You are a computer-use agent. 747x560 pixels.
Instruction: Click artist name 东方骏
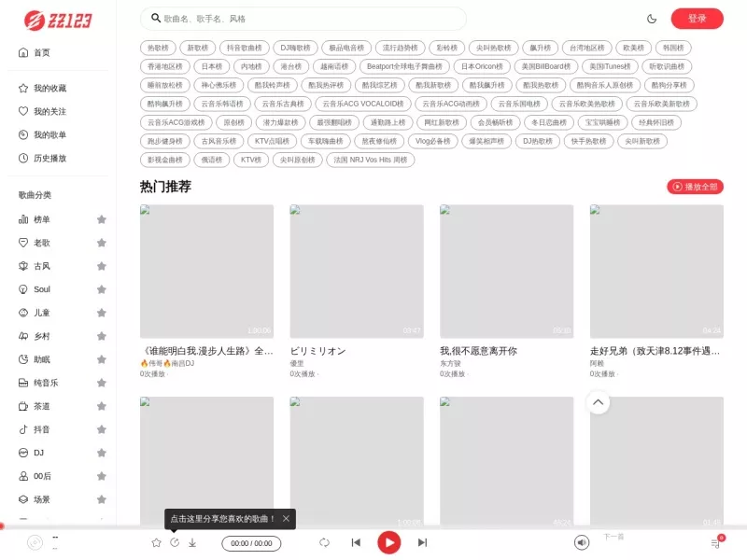(450, 363)
